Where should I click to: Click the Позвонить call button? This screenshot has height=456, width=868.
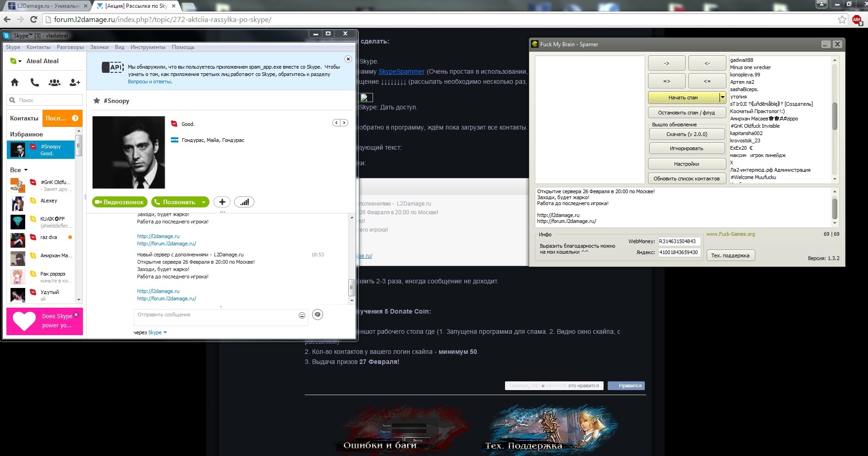[176, 202]
